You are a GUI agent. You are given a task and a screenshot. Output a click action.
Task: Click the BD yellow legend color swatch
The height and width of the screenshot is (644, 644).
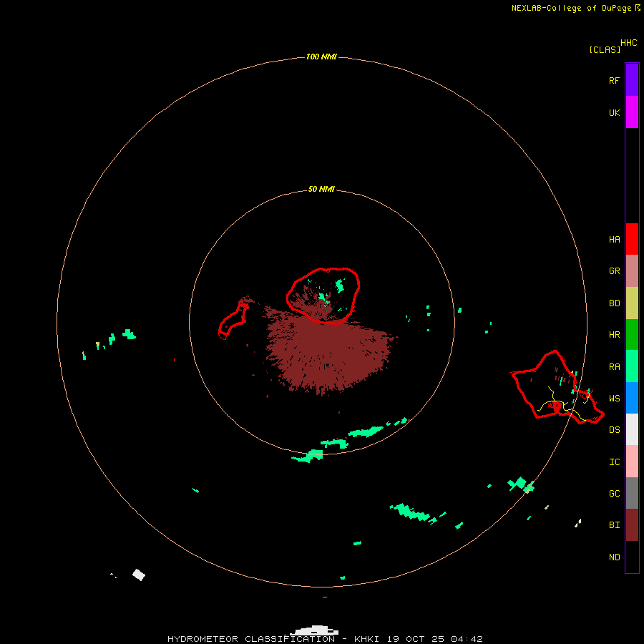pos(632,303)
